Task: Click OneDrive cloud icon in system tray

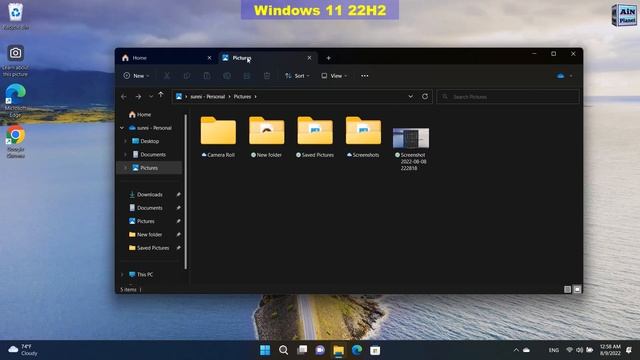Action: point(527,350)
